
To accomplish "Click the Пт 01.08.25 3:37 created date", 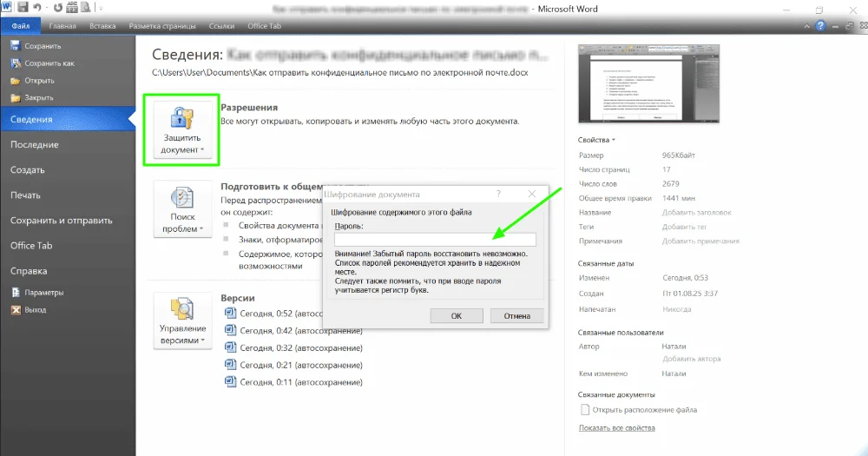I will coord(690,294).
